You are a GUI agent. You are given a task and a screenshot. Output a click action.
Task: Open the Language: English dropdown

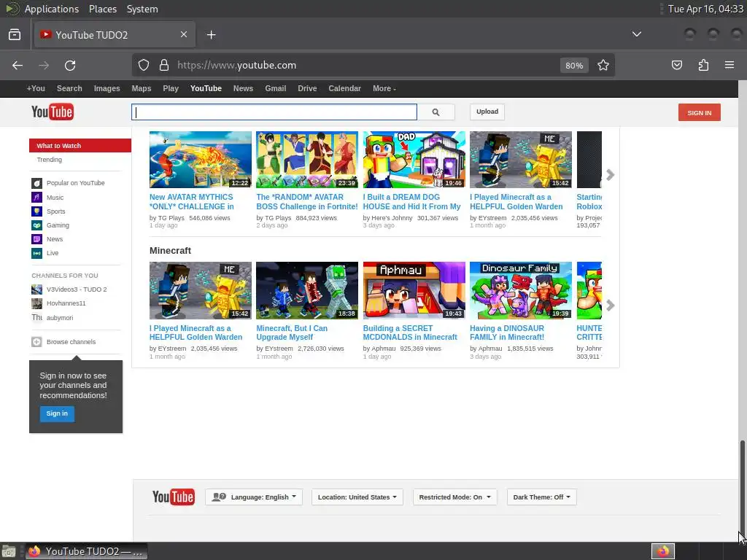click(254, 497)
